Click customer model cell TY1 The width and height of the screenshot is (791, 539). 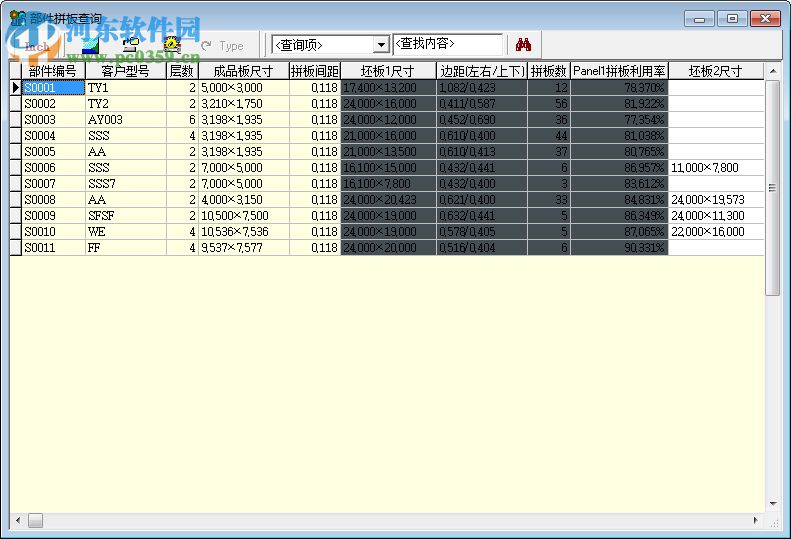pyautogui.click(x=126, y=87)
